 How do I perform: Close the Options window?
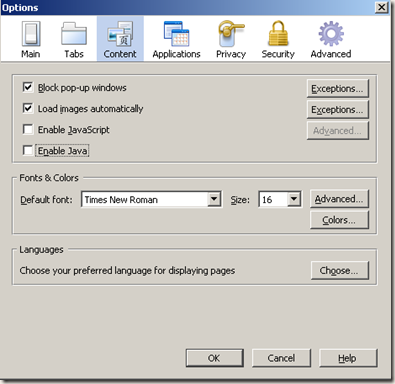click(x=381, y=7)
